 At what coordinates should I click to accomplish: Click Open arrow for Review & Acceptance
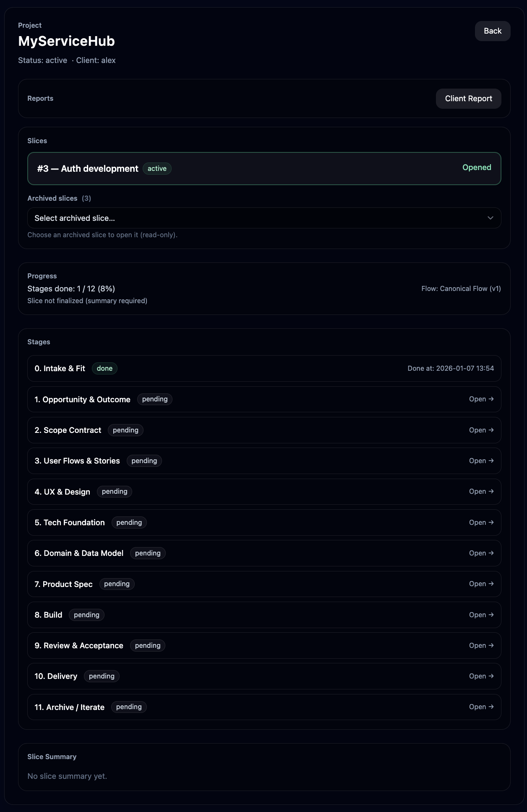[x=481, y=646]
